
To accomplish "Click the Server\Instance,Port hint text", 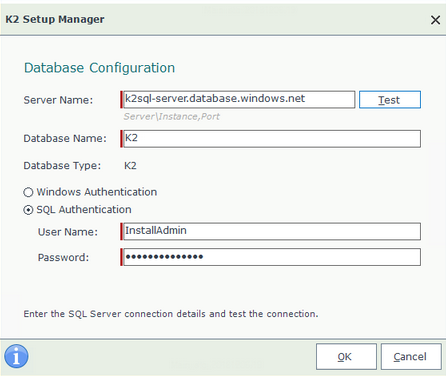I will point(171,117).
